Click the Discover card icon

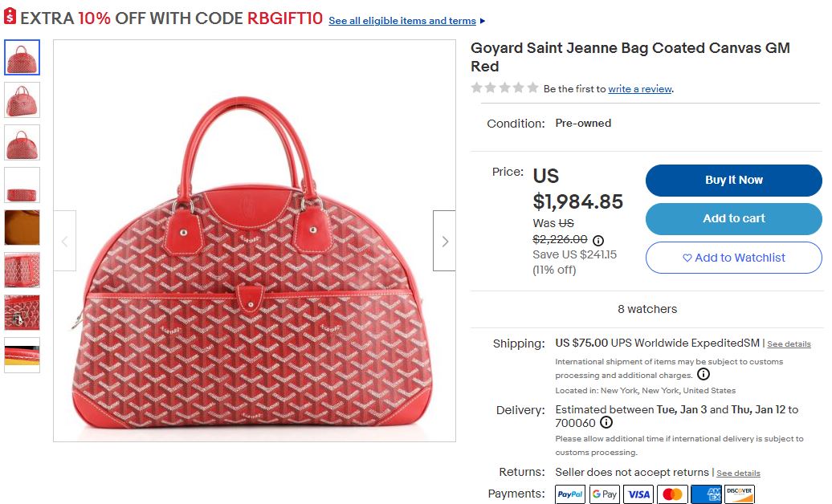[740, 494]
